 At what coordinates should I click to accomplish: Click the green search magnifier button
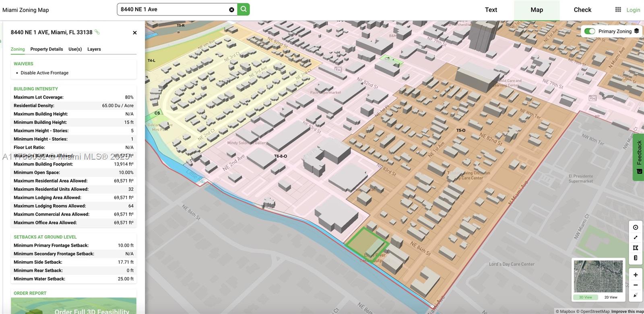point(244,9)
